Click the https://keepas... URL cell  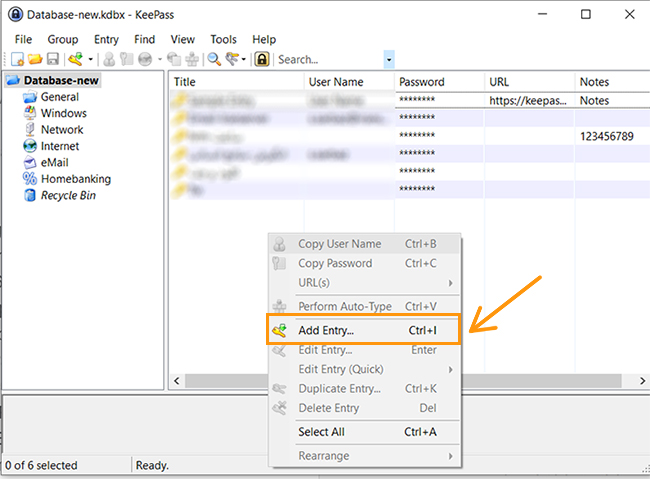(529, 100)
